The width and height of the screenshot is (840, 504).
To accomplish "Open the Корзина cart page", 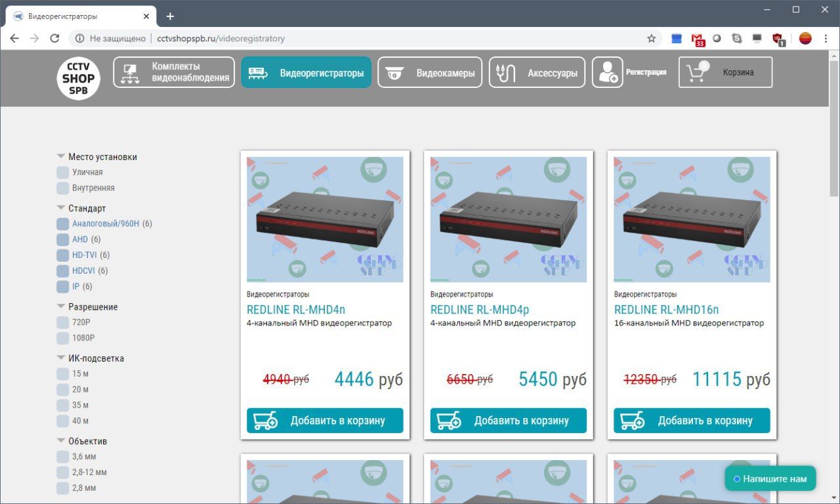I will [x=725, y=72].
